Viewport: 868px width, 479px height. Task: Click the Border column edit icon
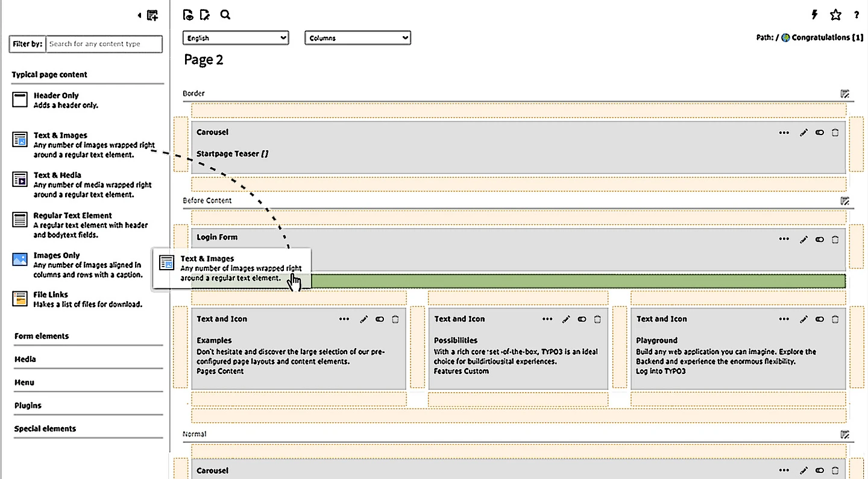(845, 94)
